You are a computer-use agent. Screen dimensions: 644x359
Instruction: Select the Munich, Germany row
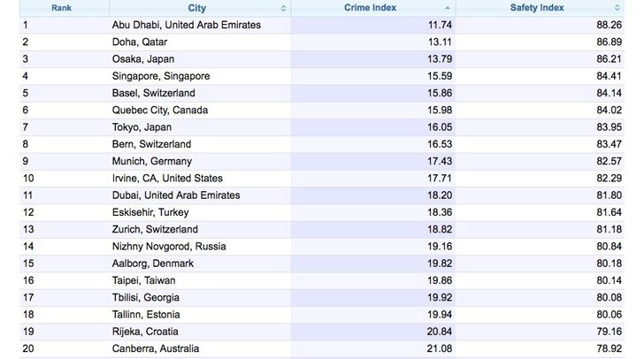pos(322,162)
